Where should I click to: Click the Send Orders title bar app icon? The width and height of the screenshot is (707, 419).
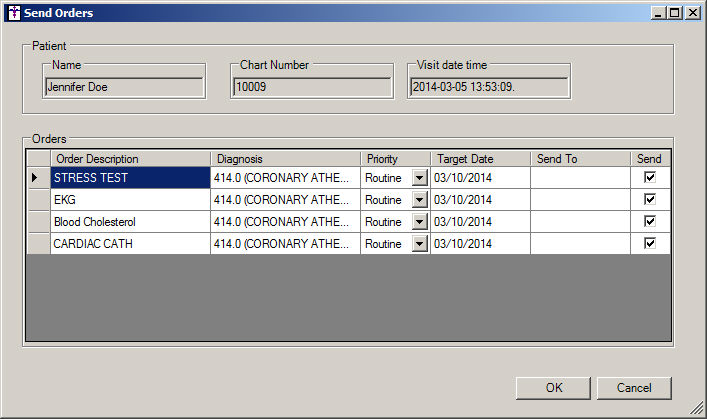12,12
